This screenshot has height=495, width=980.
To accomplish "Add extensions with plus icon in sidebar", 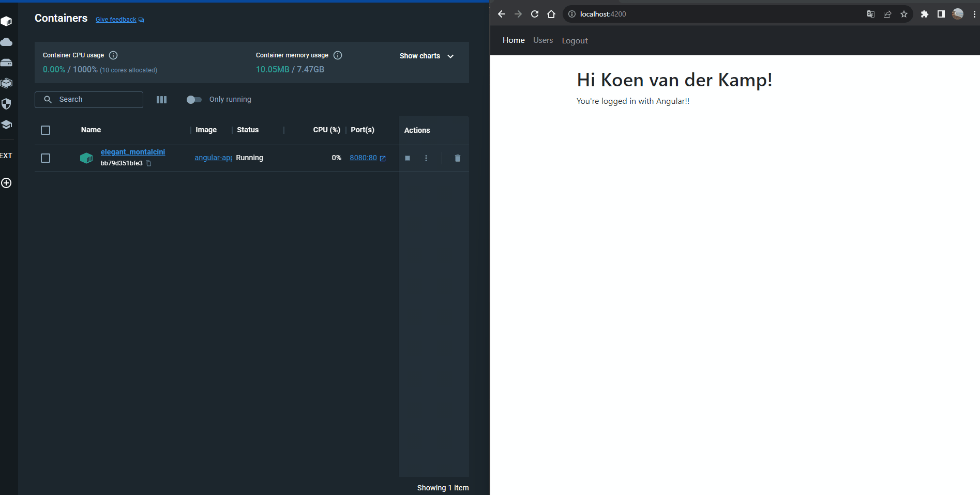I will 6,183.
